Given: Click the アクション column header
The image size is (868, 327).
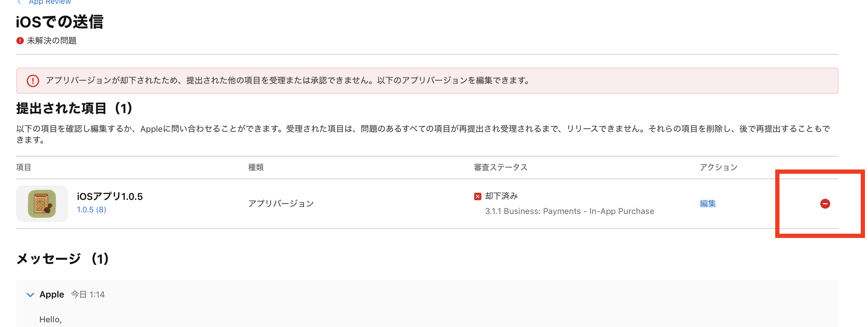Looking at the screenshot, I should pyautogui.click(x=718, y=167).
